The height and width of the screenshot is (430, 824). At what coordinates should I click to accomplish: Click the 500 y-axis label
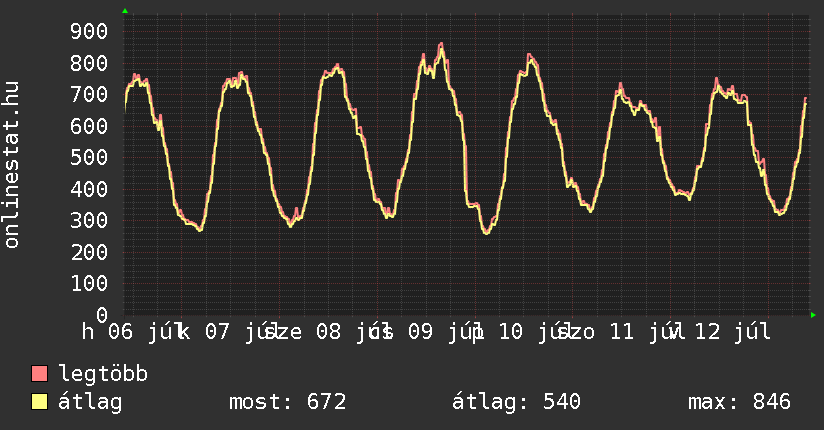pos(89,158)
